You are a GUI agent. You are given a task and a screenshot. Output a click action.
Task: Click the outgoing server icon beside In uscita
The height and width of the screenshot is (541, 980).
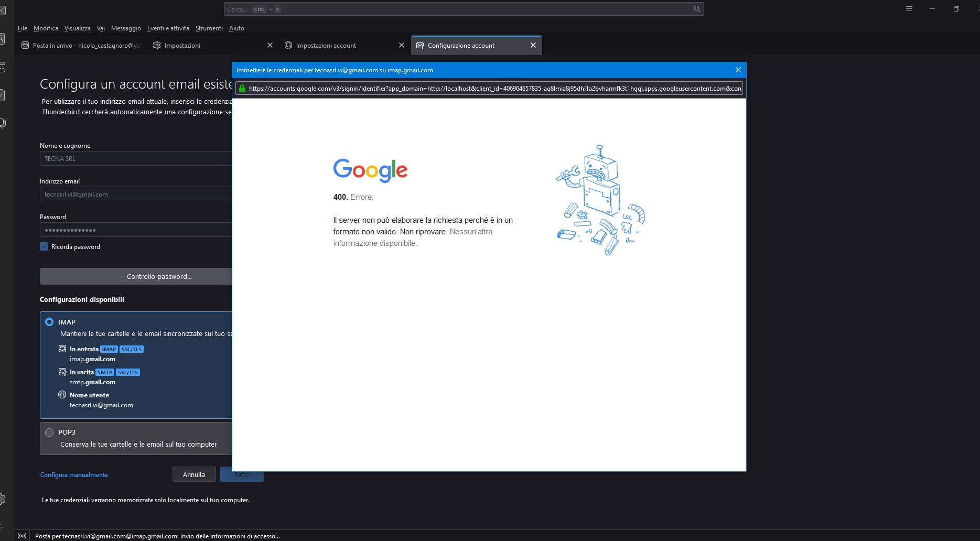click(62, 372)
